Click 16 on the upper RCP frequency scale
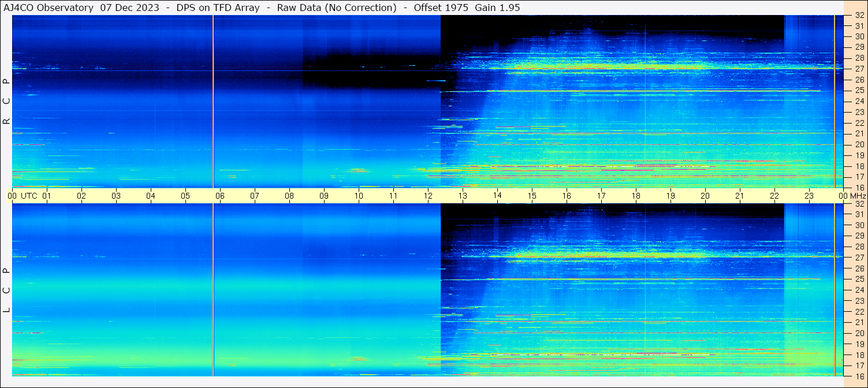This screenshot has height=388, width=868. tap(859, 188)
